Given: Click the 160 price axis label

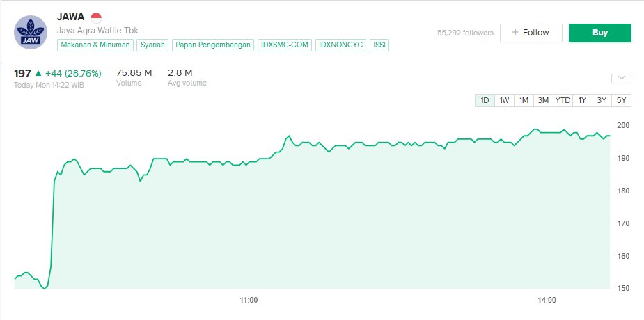Looking at the screenshot, I should 624,257.
